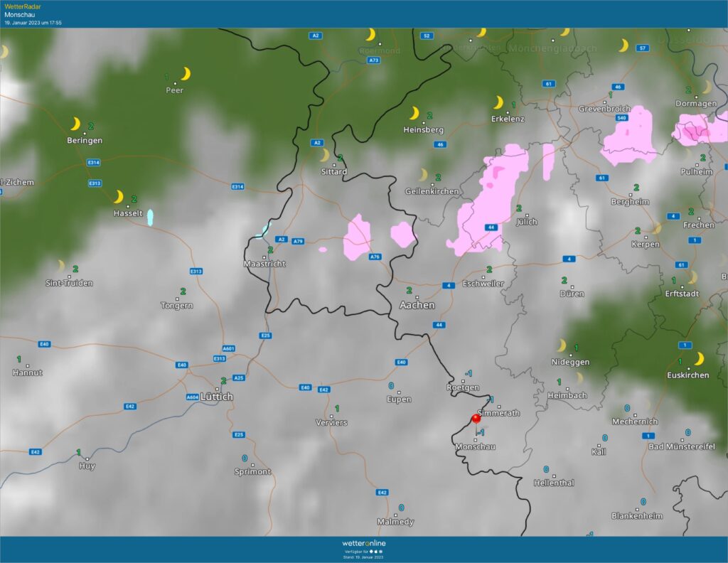Click the Aachen city label

pos(417,305)
